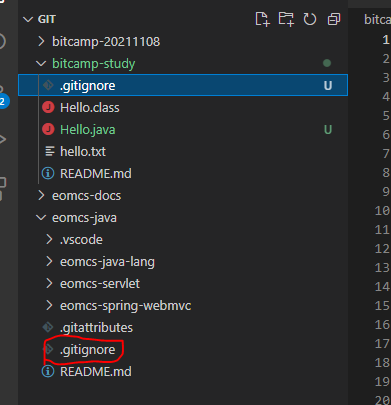Click the New File icon
The height and width of the screenshot is (405, 391).
coord(262,19)
